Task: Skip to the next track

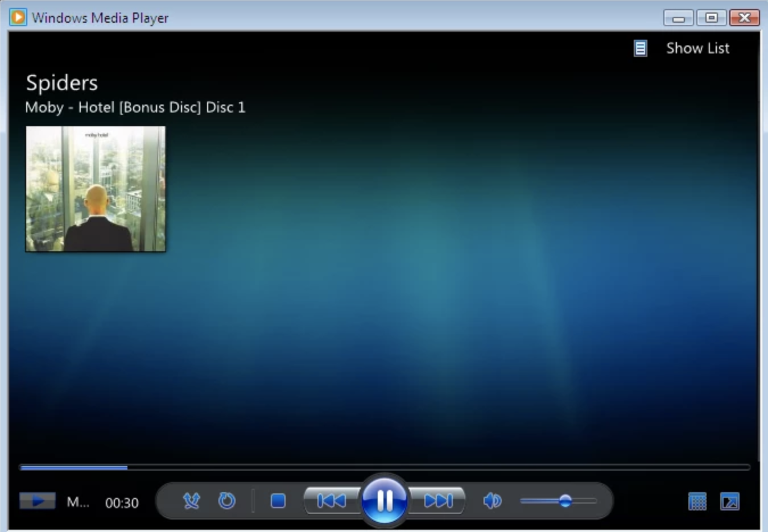Action: pos(438,501)
